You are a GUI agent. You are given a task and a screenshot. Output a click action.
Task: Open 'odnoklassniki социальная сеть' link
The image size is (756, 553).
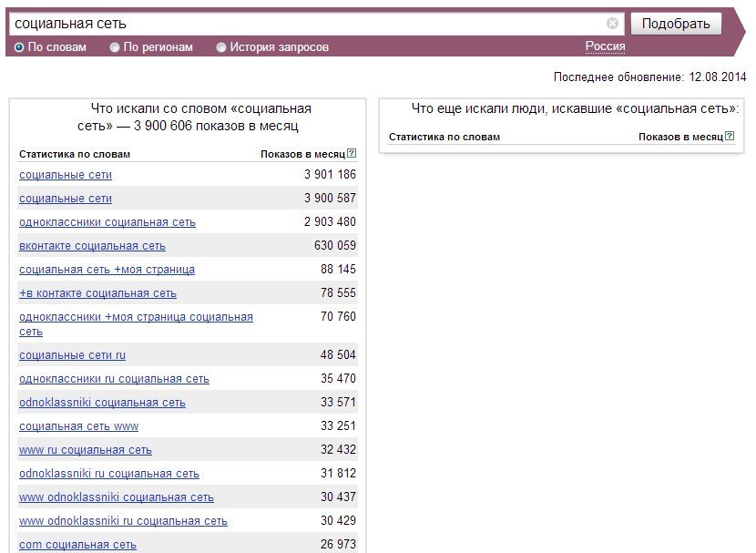[x=102, y=403]
